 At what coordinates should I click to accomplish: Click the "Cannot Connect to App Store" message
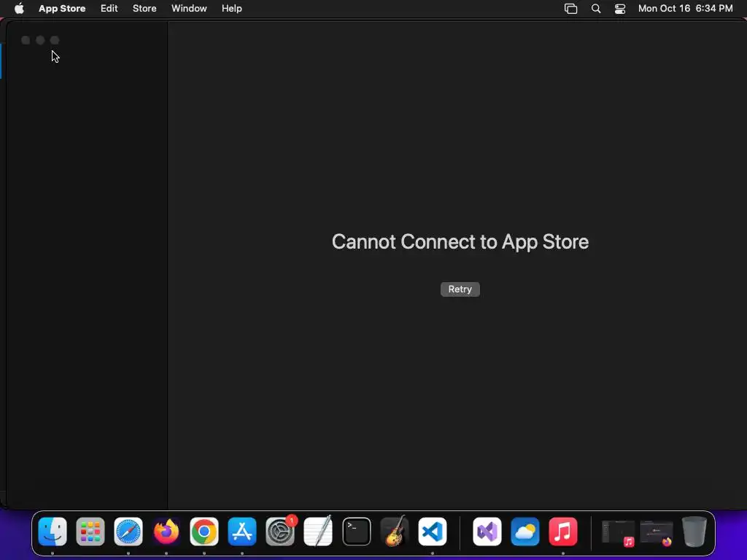tap(460, 241)
